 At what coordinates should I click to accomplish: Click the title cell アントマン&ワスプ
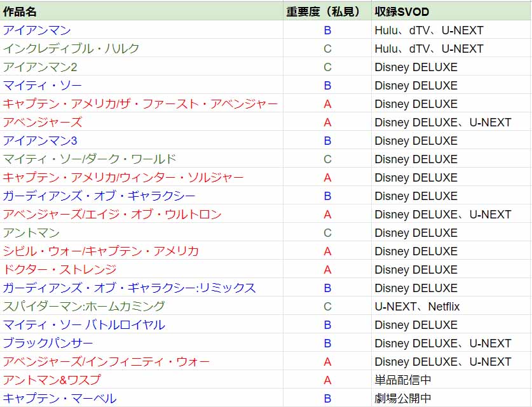click(142, 380)
